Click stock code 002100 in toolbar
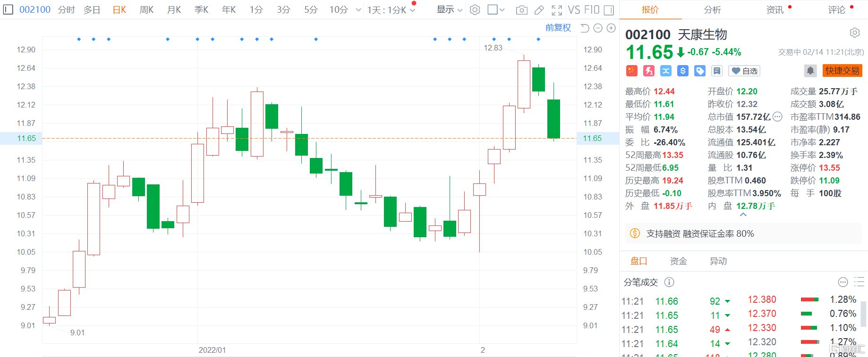Image resolution: width=868 pixels, height=357 pixels. [35, 9]
